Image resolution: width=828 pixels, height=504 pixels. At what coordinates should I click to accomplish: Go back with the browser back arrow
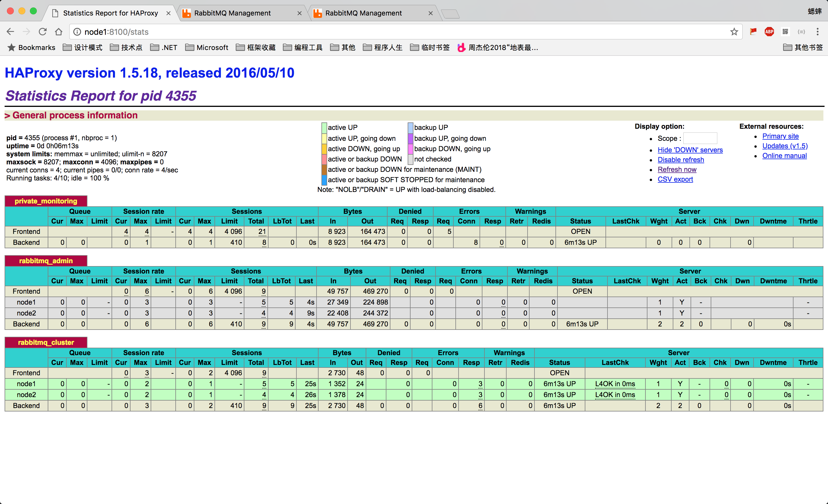[x=10, y=32]
